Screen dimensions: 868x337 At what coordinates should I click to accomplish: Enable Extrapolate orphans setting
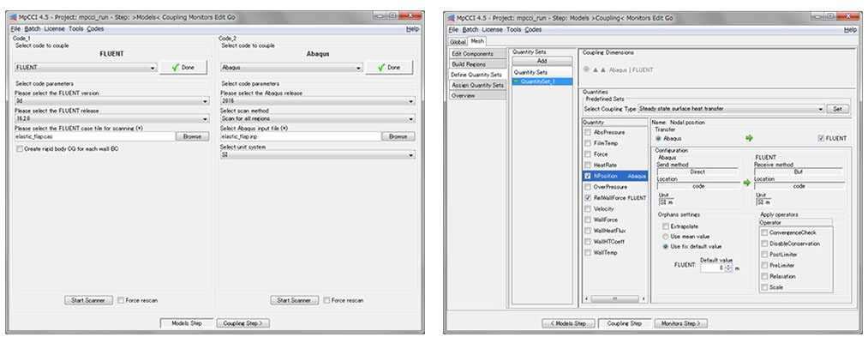pyautogui.click(x=666, y=226)
